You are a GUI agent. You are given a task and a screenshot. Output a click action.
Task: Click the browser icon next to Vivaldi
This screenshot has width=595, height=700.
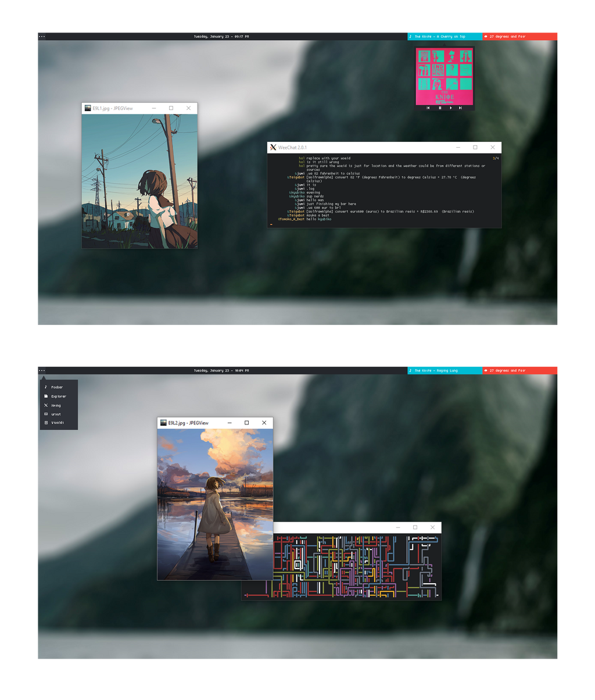coord(46,423)
